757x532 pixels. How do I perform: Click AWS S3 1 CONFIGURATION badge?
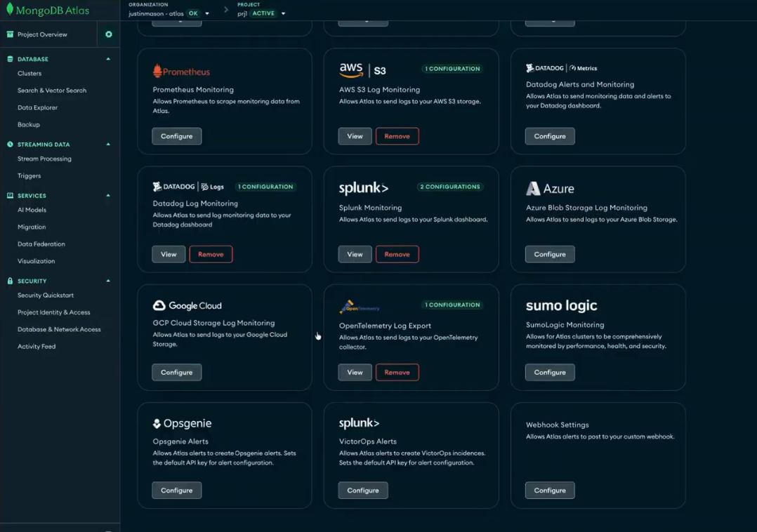point(452,69)
